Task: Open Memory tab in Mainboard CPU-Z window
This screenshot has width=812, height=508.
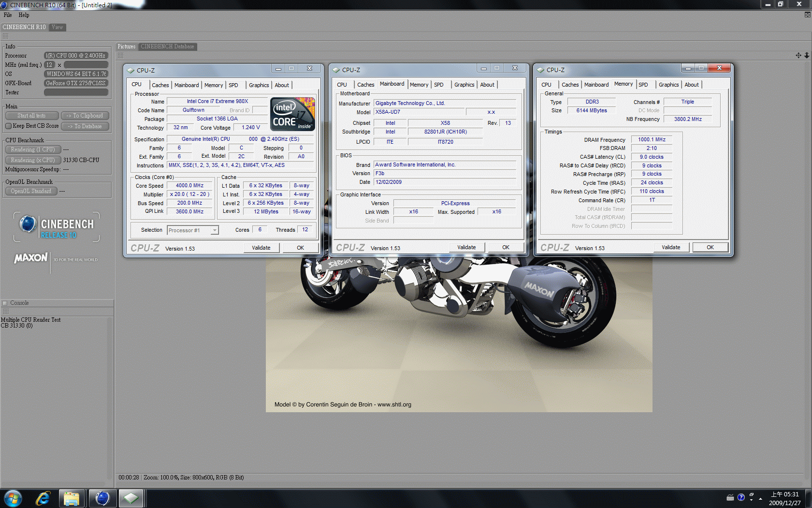Action: (419, 85)
